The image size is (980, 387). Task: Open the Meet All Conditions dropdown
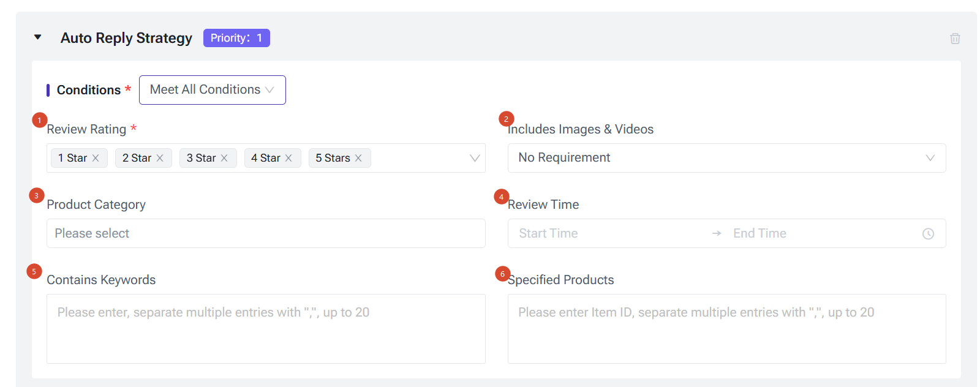coord(212,90)
